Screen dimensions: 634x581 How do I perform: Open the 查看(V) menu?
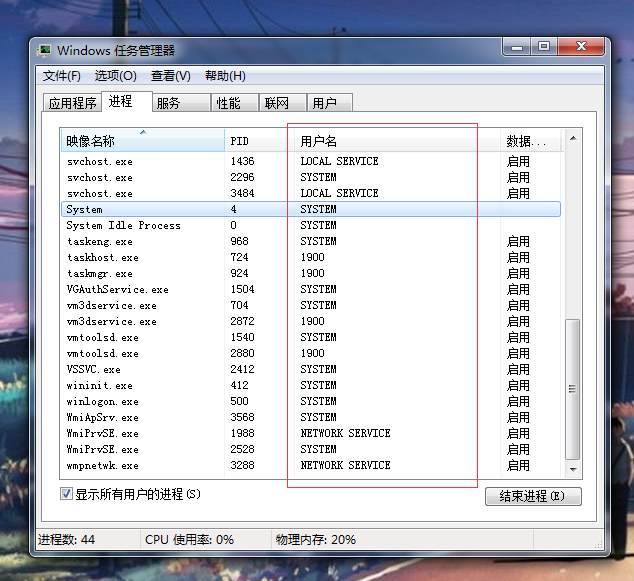tap(171, 76)
